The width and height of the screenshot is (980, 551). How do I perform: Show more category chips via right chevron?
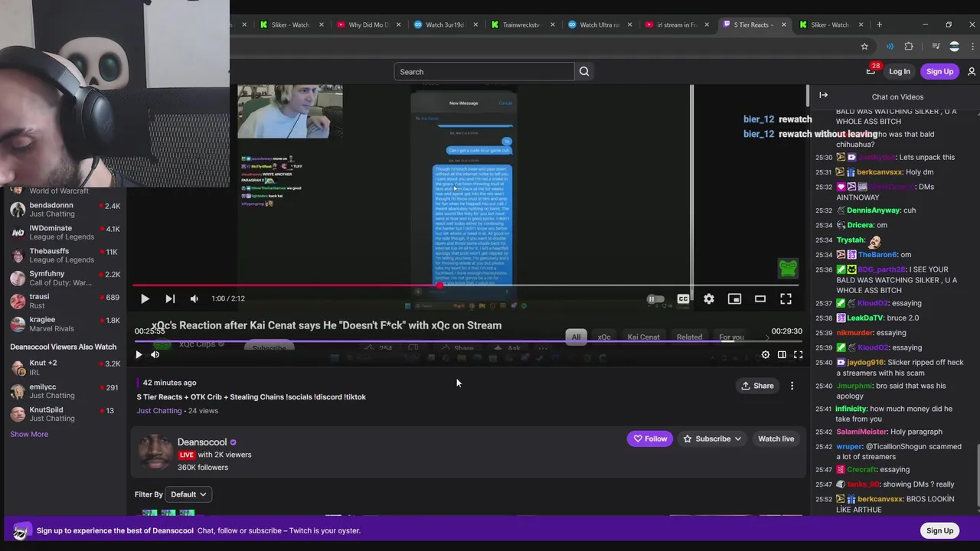[768, 337]
